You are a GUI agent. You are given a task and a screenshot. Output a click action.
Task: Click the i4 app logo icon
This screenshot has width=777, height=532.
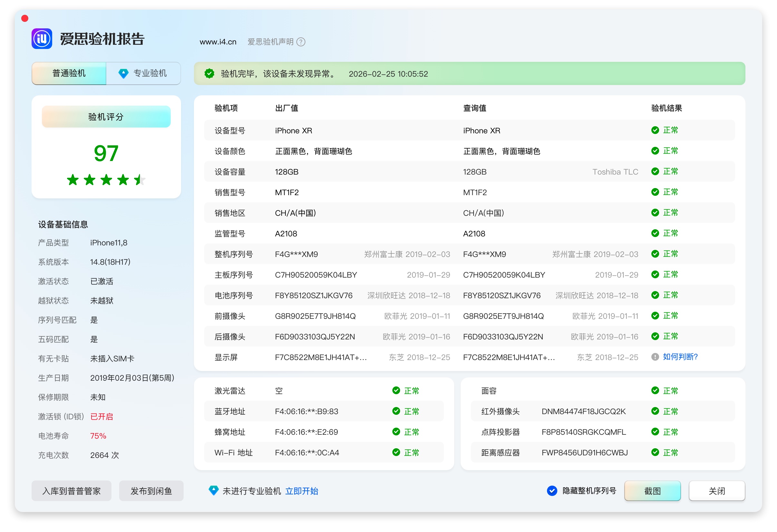42,39
